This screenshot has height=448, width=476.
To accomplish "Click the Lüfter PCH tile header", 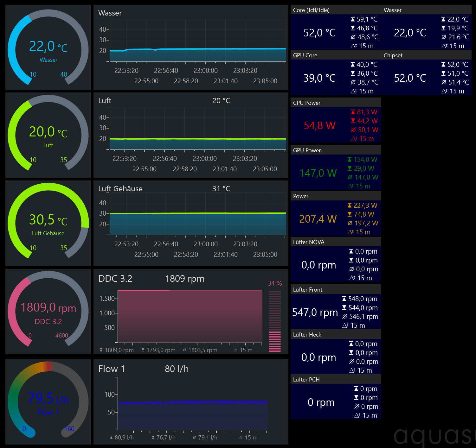I will (336, 379).
